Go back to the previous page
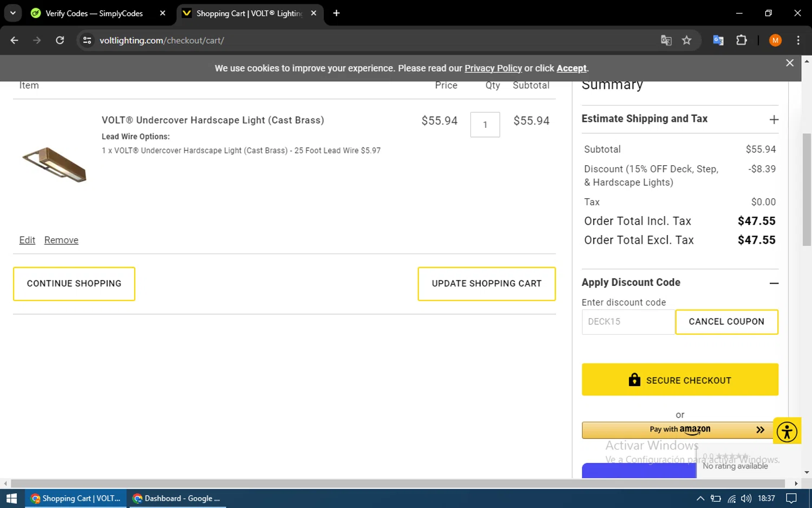 pos(15,40)
